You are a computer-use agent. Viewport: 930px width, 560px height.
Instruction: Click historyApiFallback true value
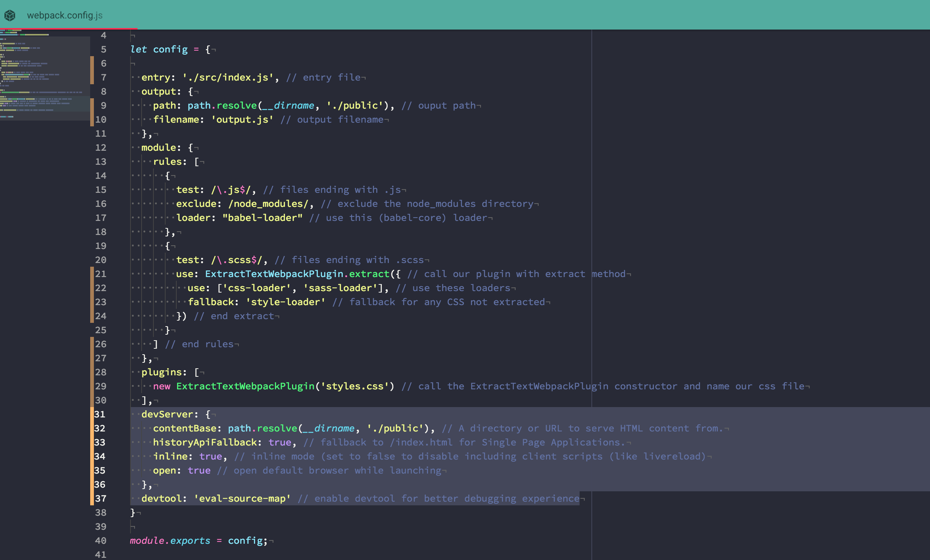[280, 442]
